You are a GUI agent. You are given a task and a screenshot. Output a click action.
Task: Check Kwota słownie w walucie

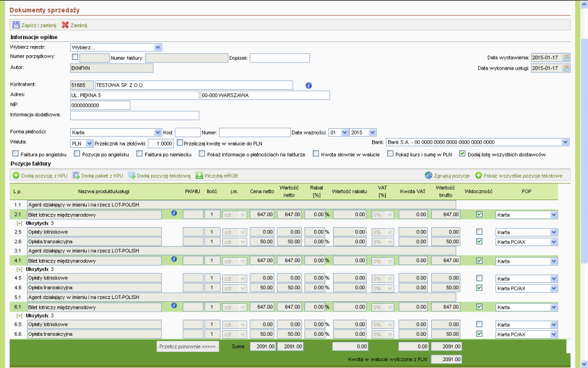(x=316, y=154)
